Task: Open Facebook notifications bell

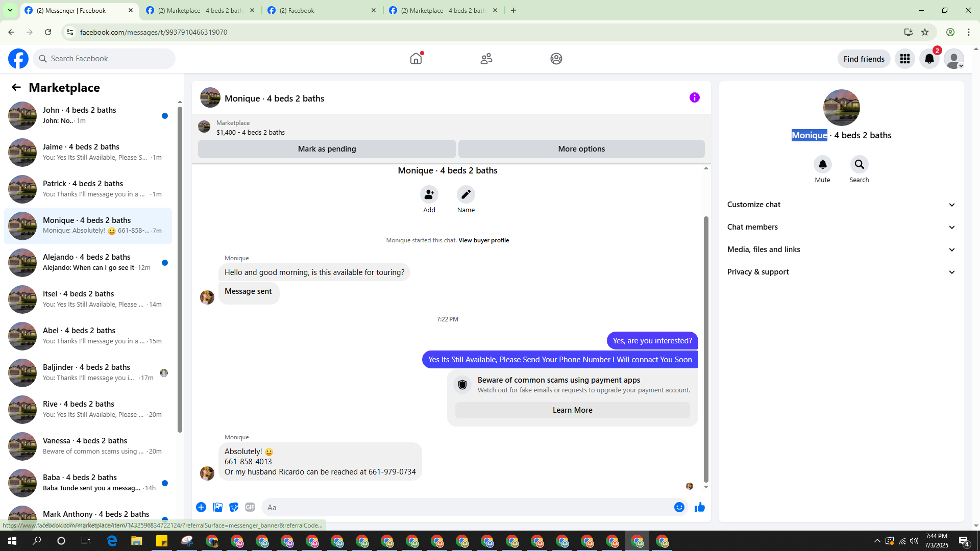Action: point(929,59)
